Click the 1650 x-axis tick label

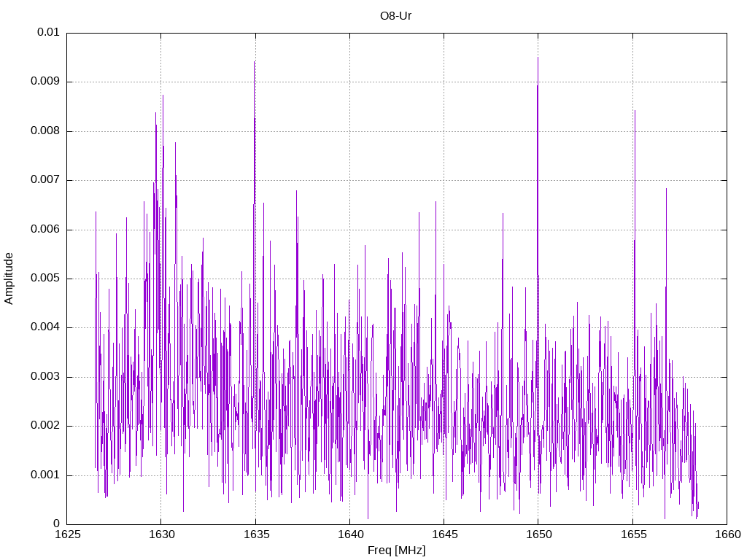(539, 534)
